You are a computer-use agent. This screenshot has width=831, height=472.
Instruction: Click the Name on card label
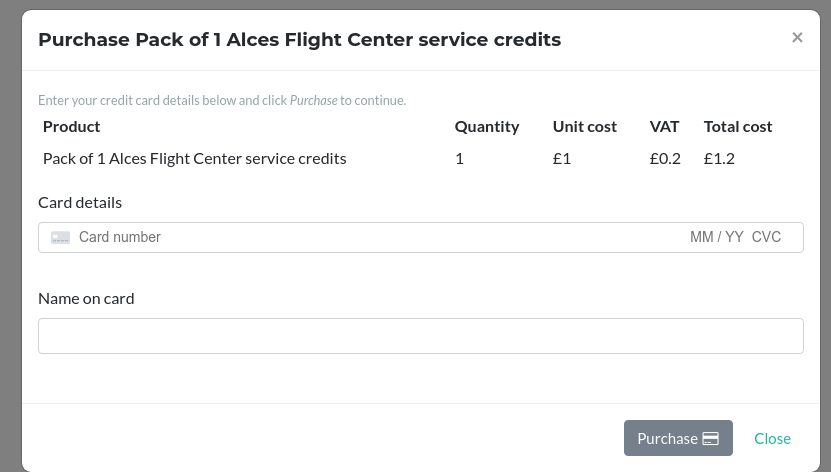click(x=86, y=299)
